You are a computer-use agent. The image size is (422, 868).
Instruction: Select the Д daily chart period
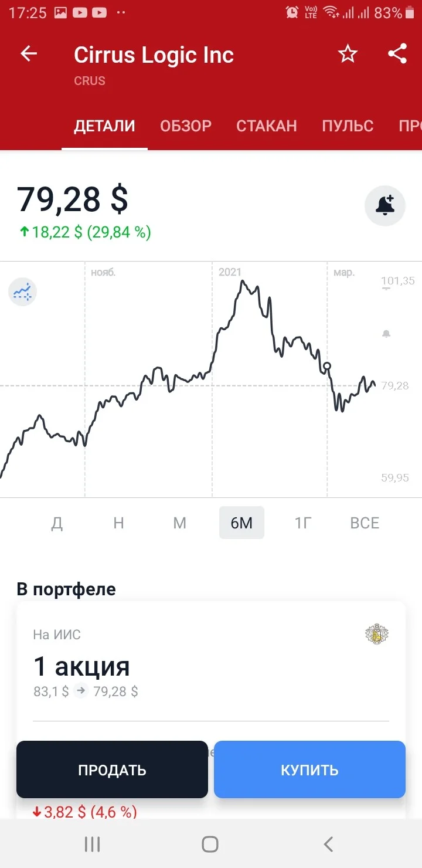tap(57, 523)
